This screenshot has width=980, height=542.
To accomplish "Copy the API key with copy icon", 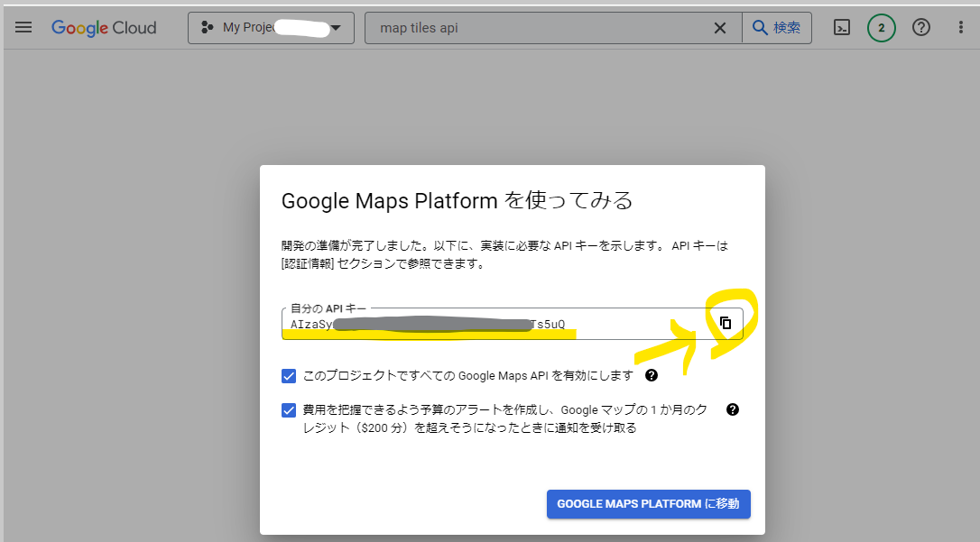I will click(x=725, y=323).
